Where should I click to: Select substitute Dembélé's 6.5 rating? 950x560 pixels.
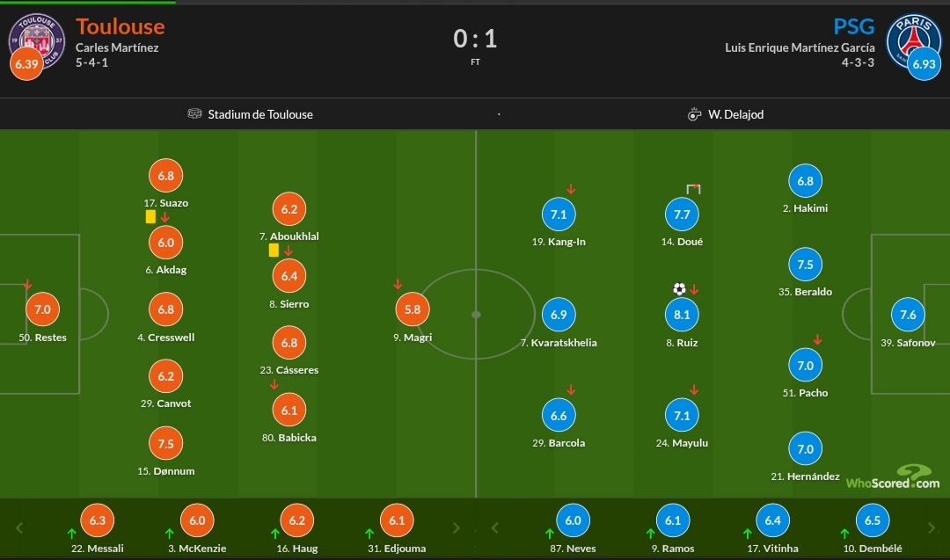872,520
